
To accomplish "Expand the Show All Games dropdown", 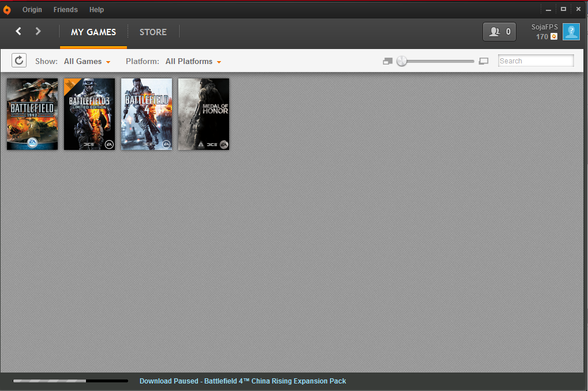I will (x=87, y=62).
